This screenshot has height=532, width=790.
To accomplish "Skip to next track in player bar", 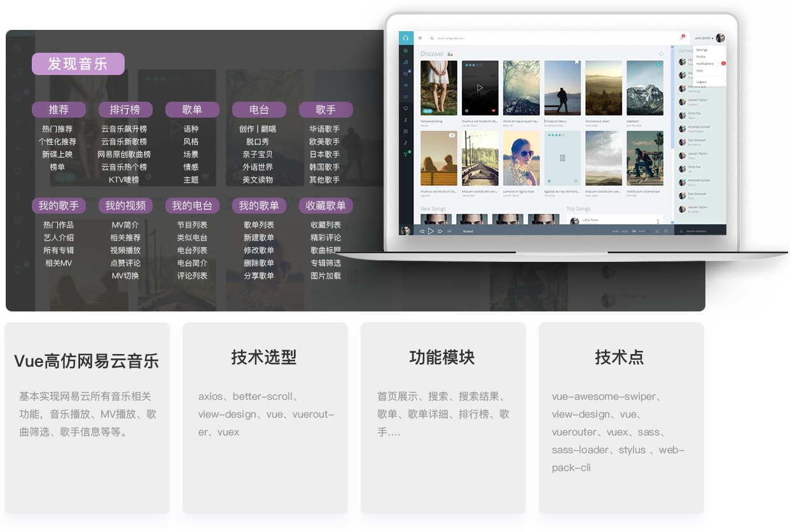I will pos(440,231).
